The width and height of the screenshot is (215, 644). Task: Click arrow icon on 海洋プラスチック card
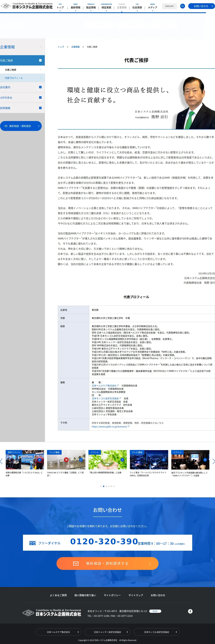205,460
